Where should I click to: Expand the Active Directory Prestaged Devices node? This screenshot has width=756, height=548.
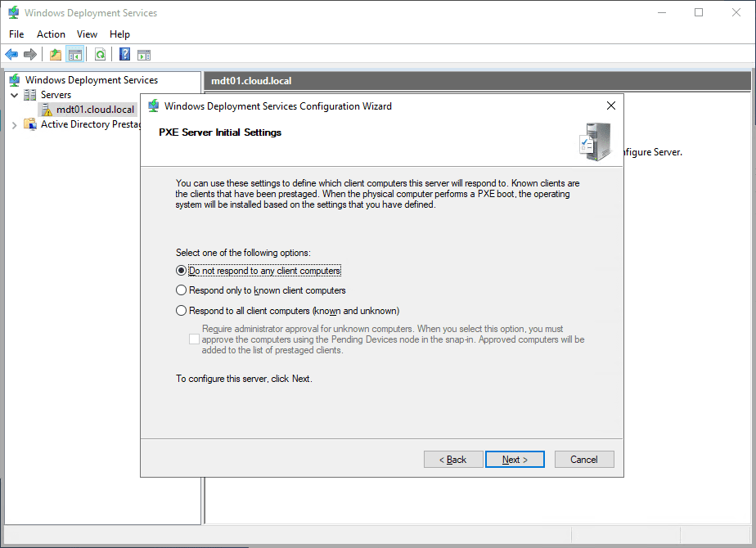click(15, 125)
